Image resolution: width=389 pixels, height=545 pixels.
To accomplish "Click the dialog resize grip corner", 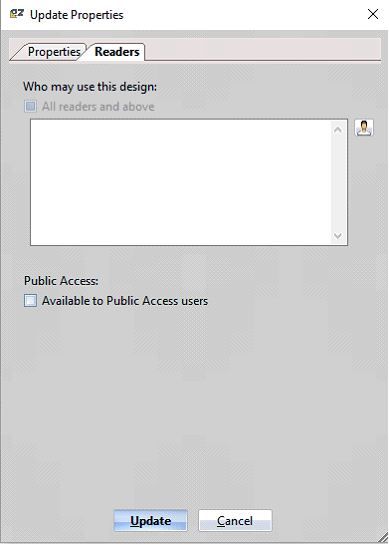I will (383, 537).
